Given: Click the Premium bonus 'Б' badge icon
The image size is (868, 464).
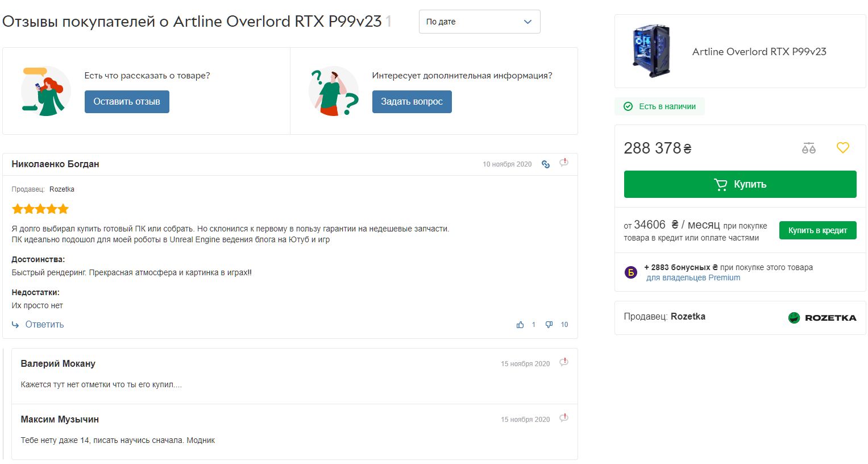Looking at the screenshot, I should 631,272.
